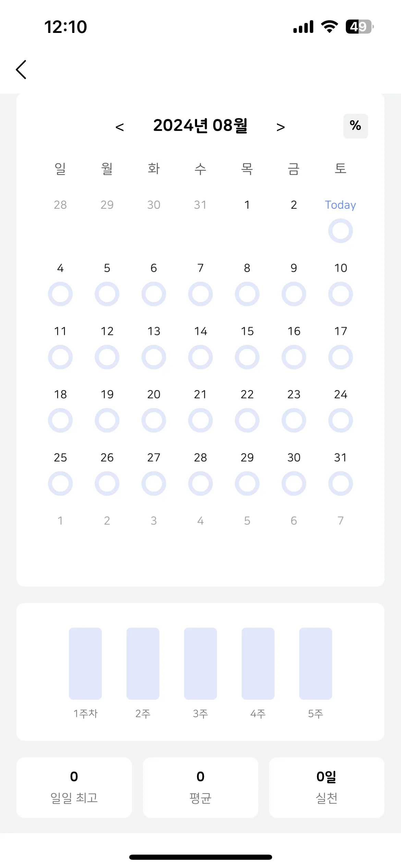Tap the progress ring under August 26
Viewport: 401px width, 868px height.
107,483
